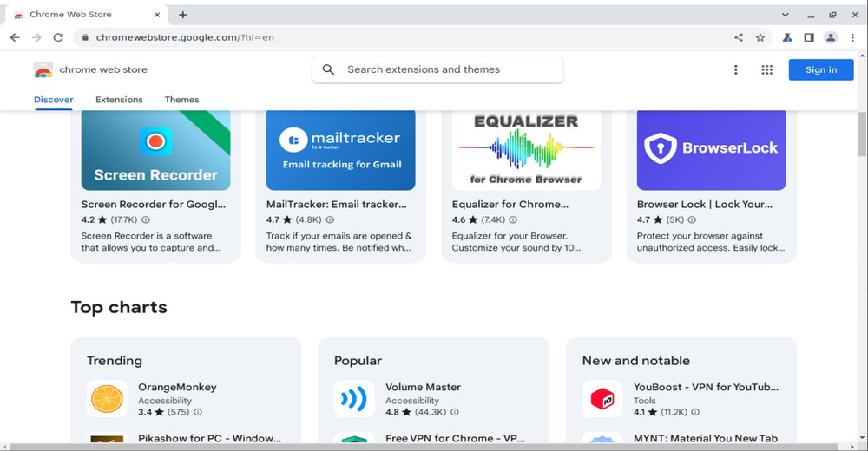Screen dimensions: 868x451
Task: Reload the Chrome Web Store page
Action: [x=58, y=37]
